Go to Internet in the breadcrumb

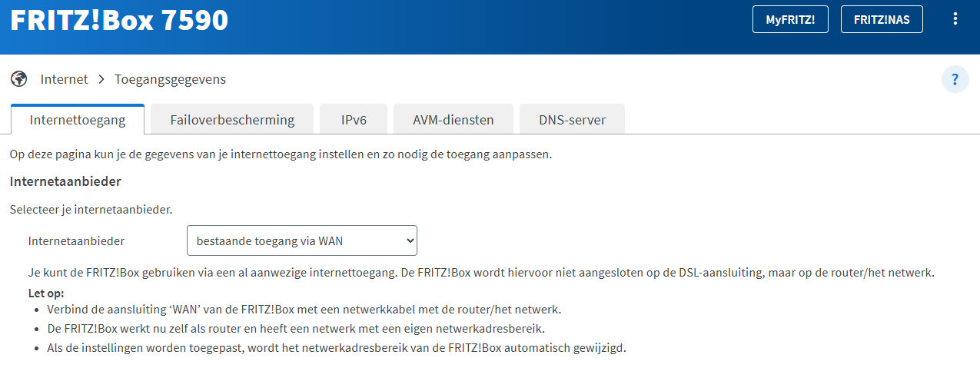pyautogui.click(x=64, y=79)
